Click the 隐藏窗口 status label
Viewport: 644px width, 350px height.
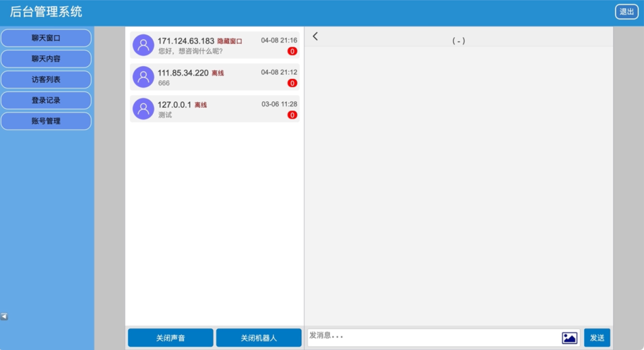pos(230,41)
